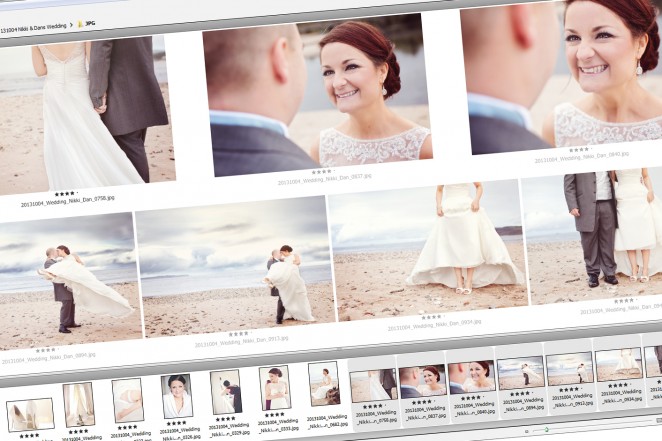Image resolution: width=662 pixels, height=441 pixels.
Task: Click filename 20131004_Wedding_Nikki_Dan_0913.jpg under preview
Action: click(241, 342)
